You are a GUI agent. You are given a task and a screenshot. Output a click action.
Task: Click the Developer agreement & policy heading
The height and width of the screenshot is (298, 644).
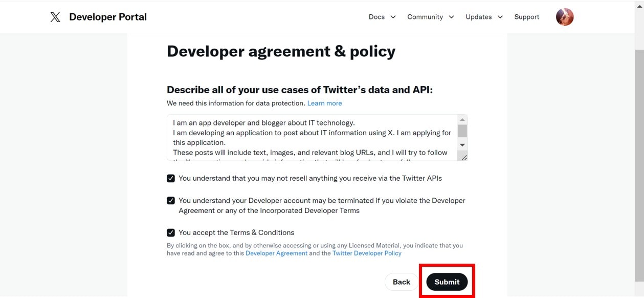pyautogui.click(x=281, y=52)
